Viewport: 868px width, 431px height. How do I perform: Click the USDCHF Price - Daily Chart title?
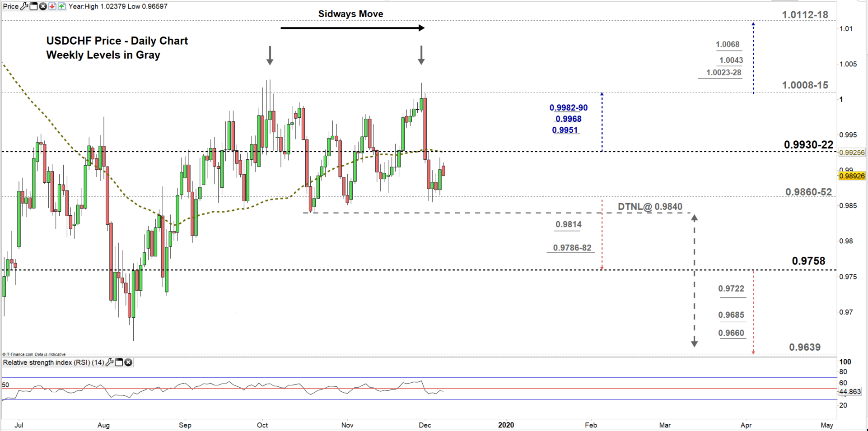click(117, 41)
